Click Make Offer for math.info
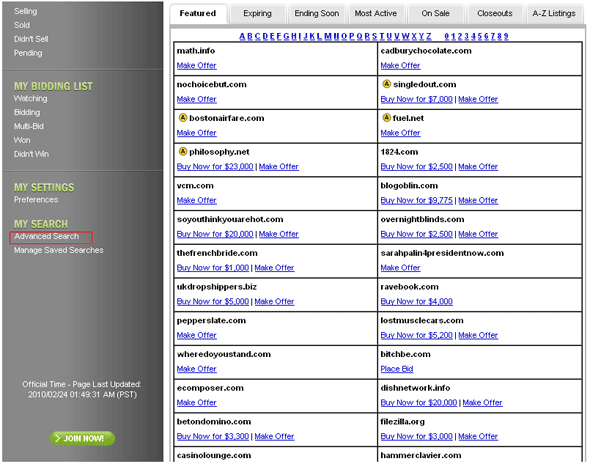Screen dimensions: 590x464 pos(196,65)
